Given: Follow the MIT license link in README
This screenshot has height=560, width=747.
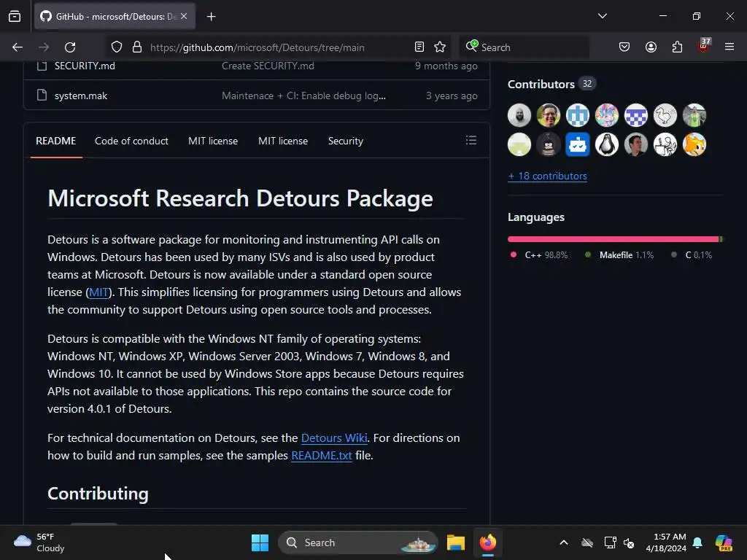Looking at the screenshot, I should 98,292.
